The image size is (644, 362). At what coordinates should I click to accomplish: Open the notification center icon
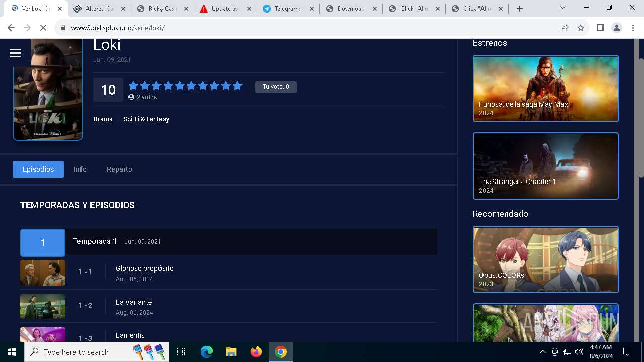point(627,352)
